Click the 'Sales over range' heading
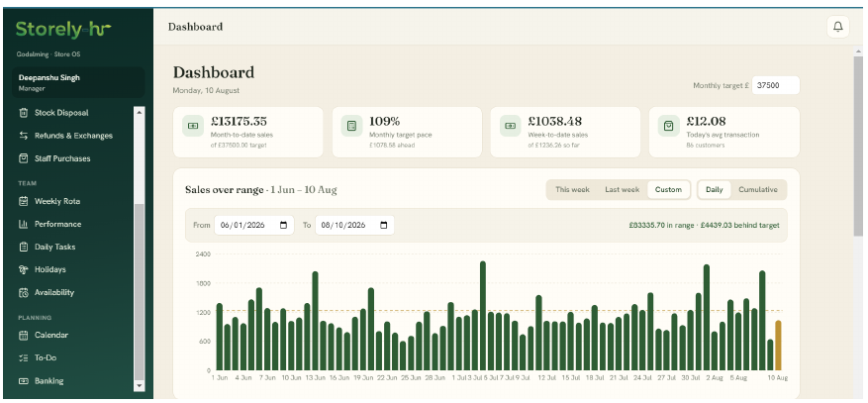The height and width of the screenshot is (403, 868). point(225,190)
